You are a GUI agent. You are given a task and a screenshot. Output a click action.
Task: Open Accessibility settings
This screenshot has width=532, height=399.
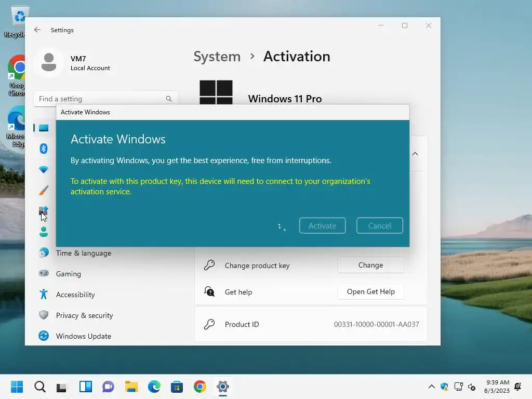75,295
